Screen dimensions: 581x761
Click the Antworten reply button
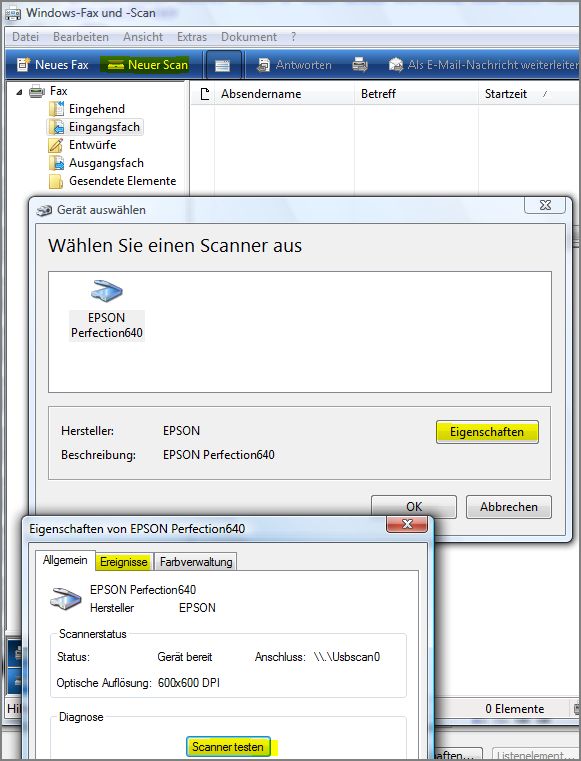[x=294, y=65]
